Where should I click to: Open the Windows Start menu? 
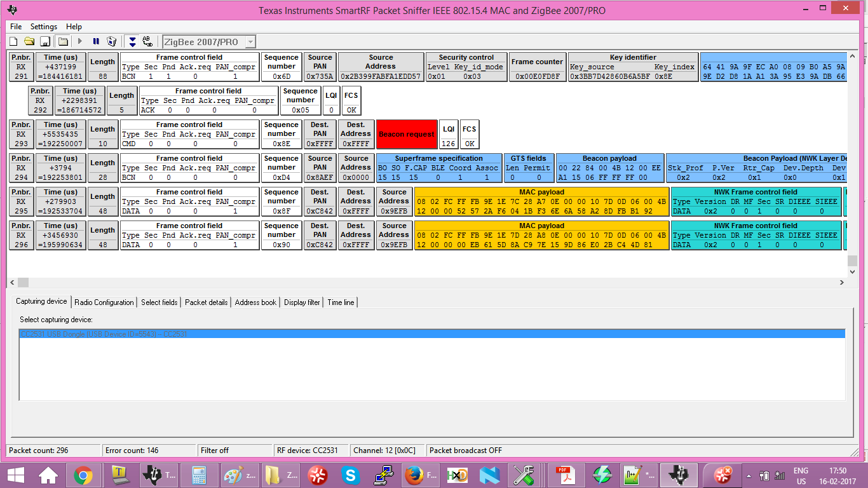[x=15, y=475]
